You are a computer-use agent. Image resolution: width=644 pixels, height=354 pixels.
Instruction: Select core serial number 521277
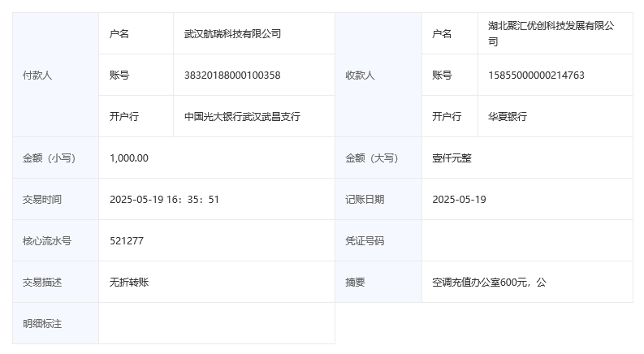click(127, 241)
